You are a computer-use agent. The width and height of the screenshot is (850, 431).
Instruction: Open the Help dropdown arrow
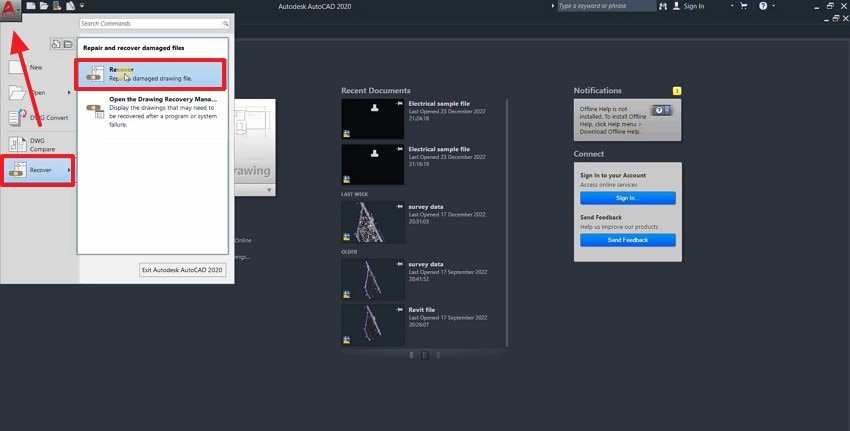tap(773, 6)
